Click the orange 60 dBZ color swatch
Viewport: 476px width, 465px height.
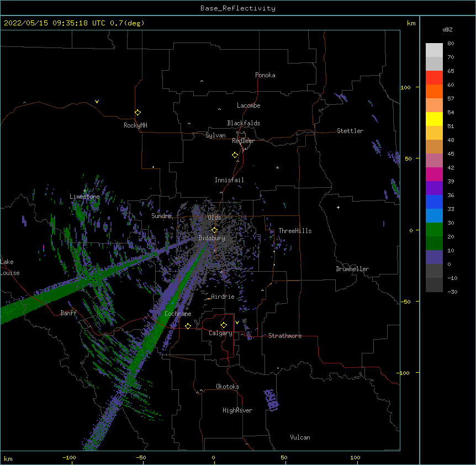point(434,91)
